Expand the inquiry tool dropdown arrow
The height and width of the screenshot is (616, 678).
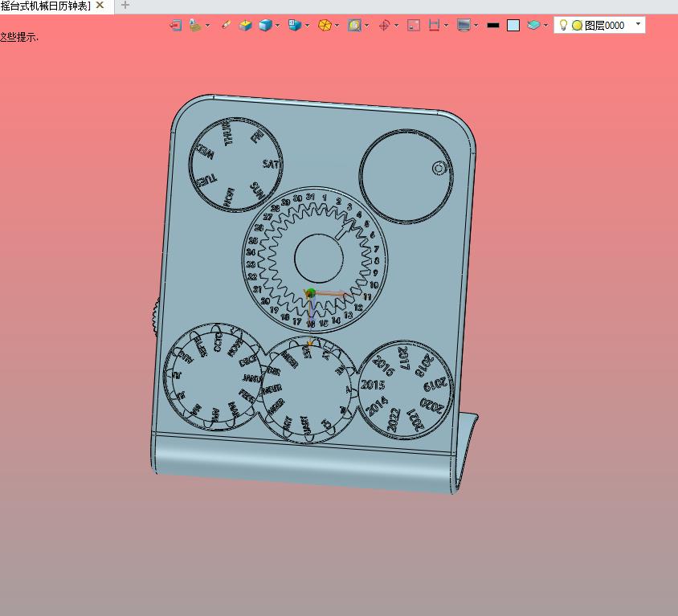tap(366, 26)
